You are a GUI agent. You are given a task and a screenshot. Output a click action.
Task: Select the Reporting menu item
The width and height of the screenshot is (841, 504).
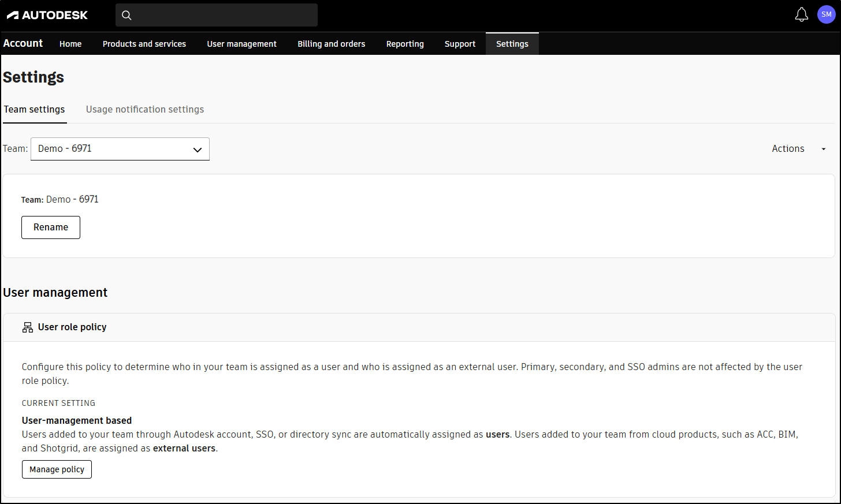click(x=405, y=44)
